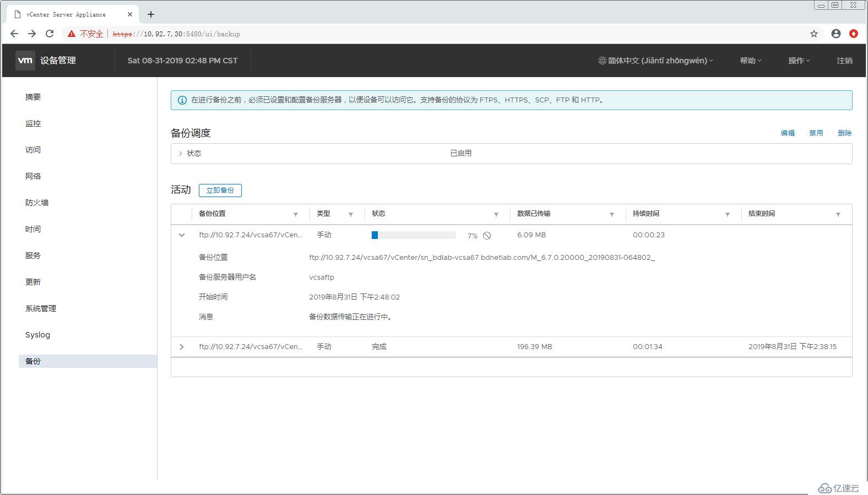Image resolution: width=868 pixels, height=495 pixels.
Task: Close the vCenter Server Appliance tab
Action: pyautogui.click(x=130, y=14)
